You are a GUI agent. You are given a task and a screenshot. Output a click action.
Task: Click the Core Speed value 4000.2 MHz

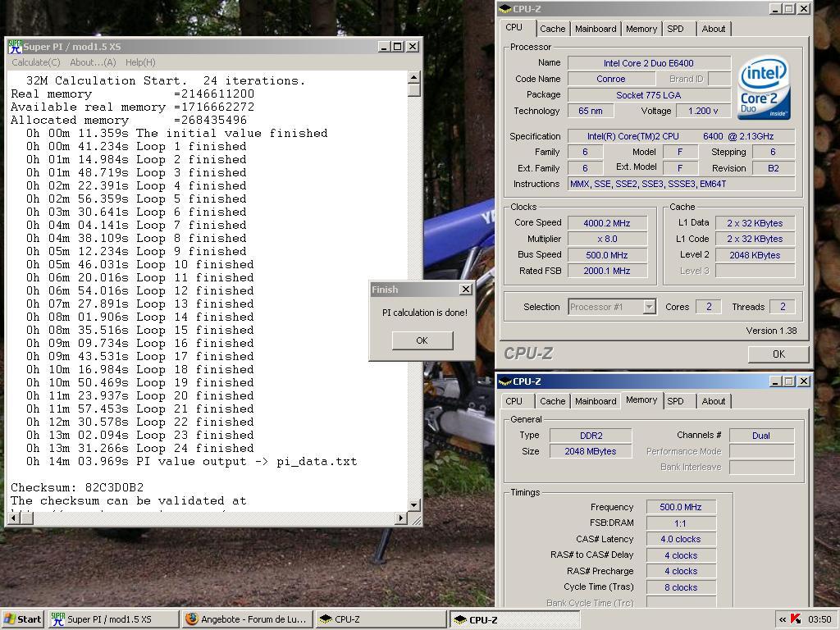tap(607, 223)
